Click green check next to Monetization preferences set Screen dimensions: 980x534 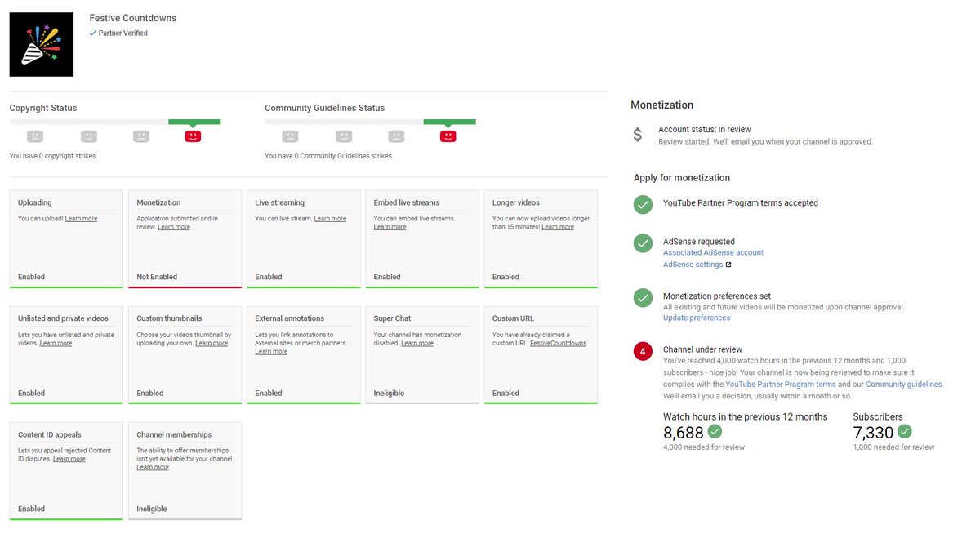tap(643, 297)
